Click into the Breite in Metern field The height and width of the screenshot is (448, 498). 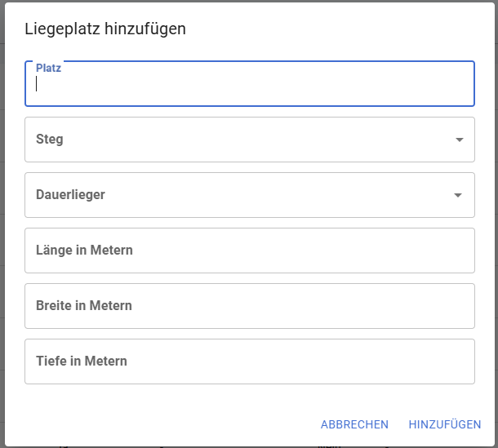[x=250, y=306]
